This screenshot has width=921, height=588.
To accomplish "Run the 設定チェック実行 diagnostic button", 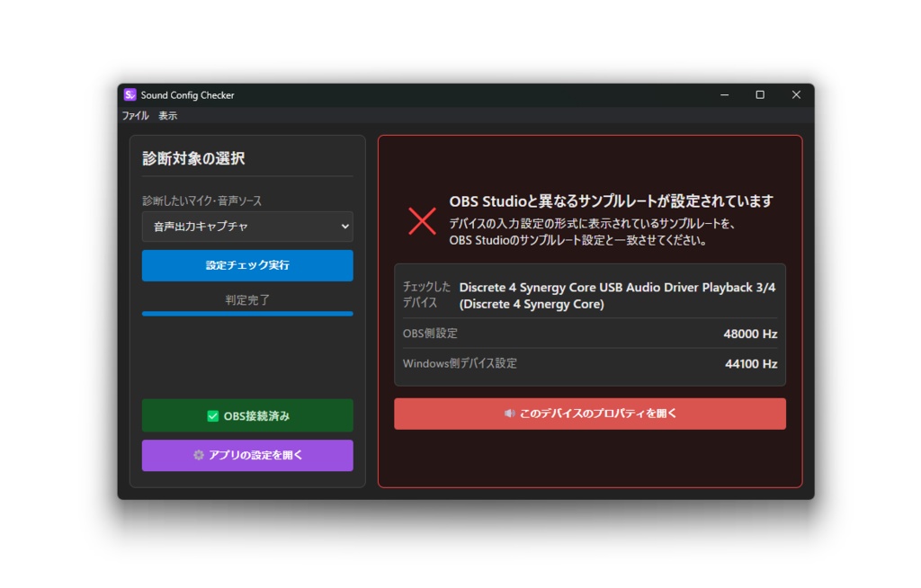I will click(x=246, y=265).
